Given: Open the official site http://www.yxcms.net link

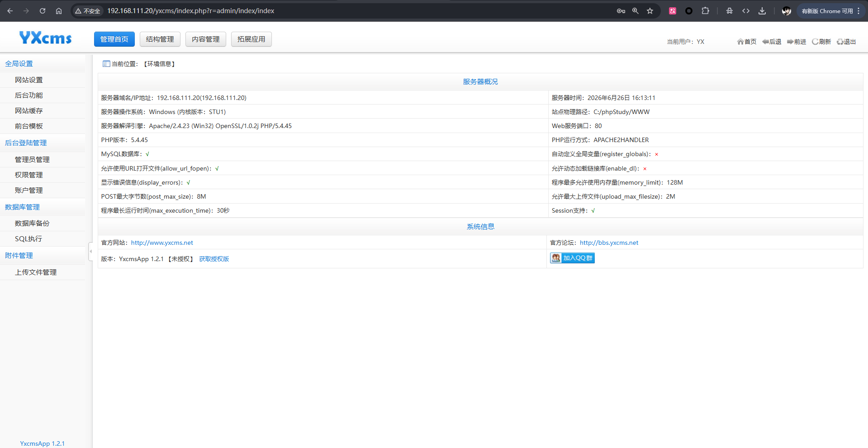Looking at the screenshot, I should coord(162,243).
